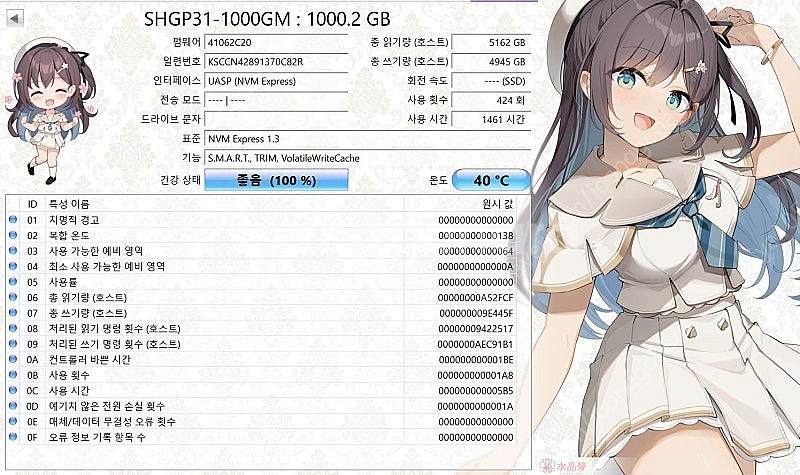This screenshot has height=475, width=800.
Task: Click the blue status icon for row 03
Action: pyautogui.click(x=13, y=251)
